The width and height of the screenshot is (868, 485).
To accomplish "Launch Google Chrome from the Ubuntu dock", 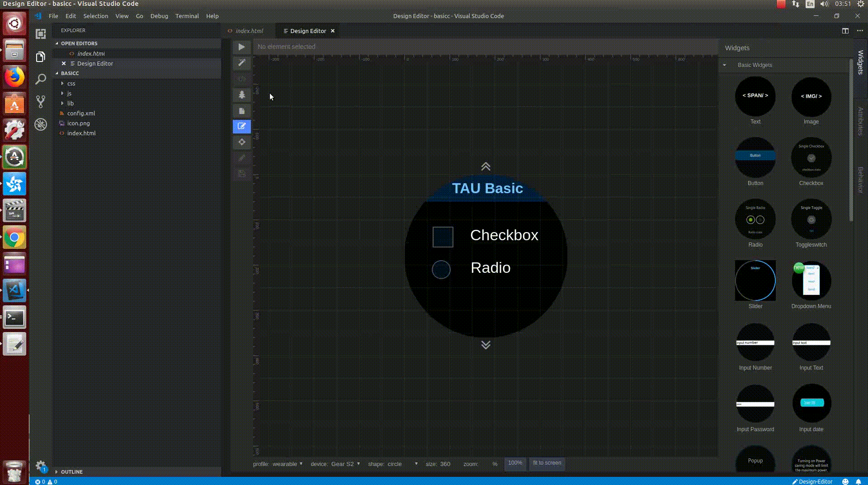I will [x=14, y=237].
